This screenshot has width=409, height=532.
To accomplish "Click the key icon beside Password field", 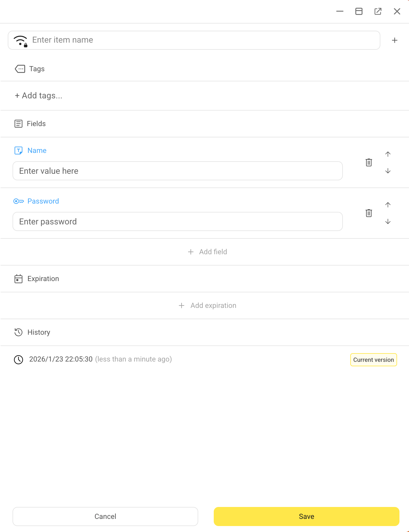I will coord(18,201).
